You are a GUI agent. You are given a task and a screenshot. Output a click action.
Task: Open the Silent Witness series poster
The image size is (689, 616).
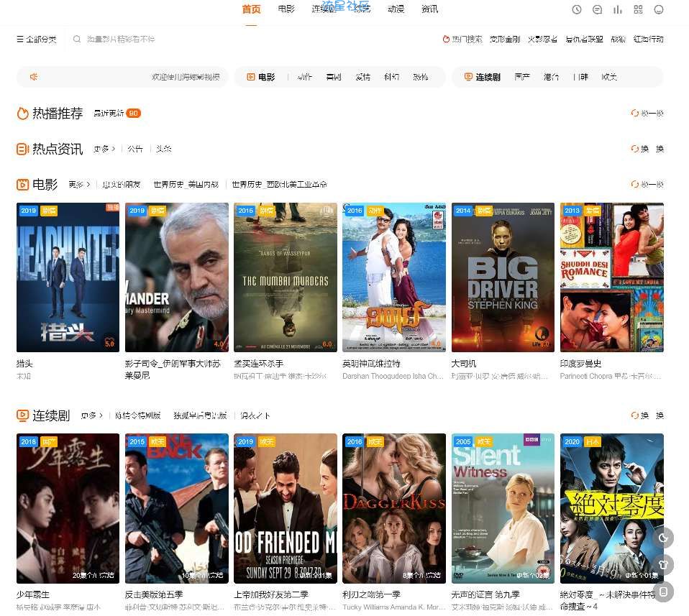tap(503, 508)
